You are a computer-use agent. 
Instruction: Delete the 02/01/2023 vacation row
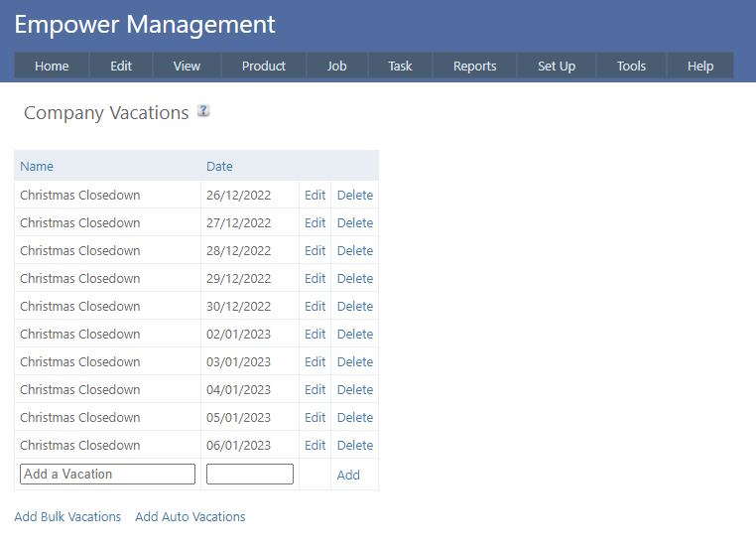click(354, 335)
